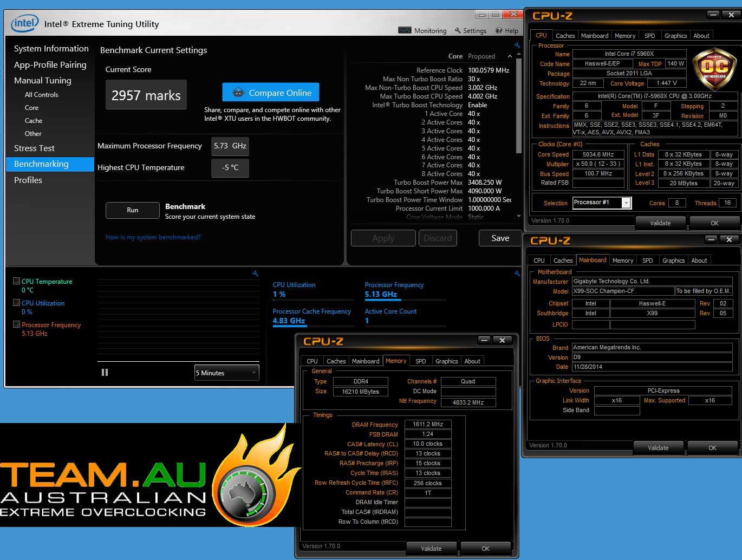Toggle the CPU Utilization checkbox
Screen dimensions: 742x560
click(x=16, y=303)
